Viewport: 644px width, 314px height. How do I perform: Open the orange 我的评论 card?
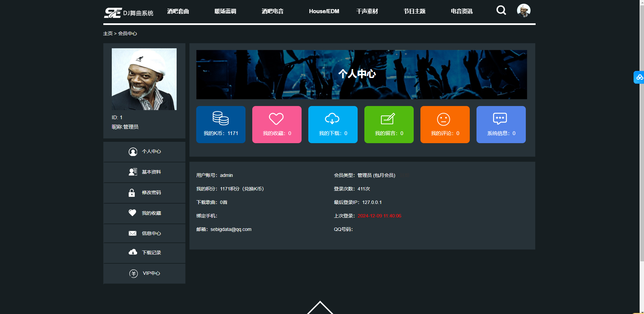coord(445,124)
